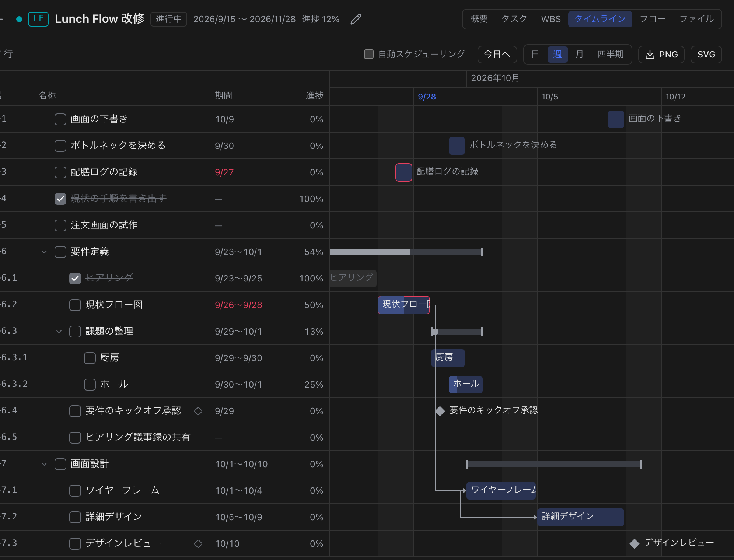Check the 画面設計 group checkbox
Viewport: 734px width, 560px height.
click(x=60, y=464)
